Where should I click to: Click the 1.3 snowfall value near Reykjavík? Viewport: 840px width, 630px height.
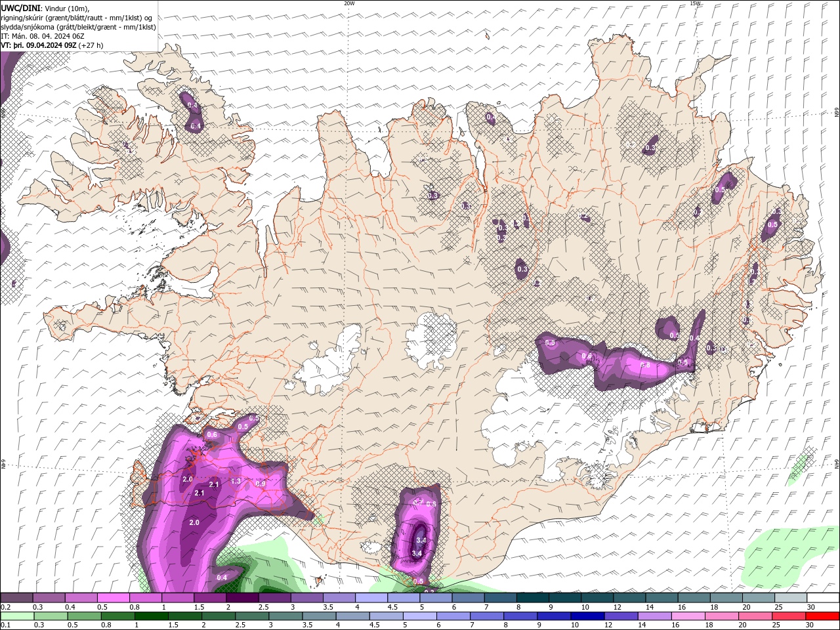click(236, 481)
